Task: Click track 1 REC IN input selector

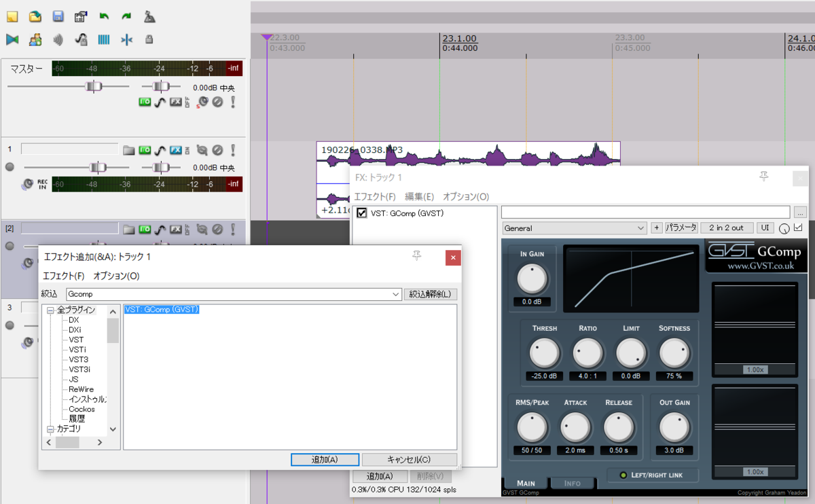Action: (42, 183)
